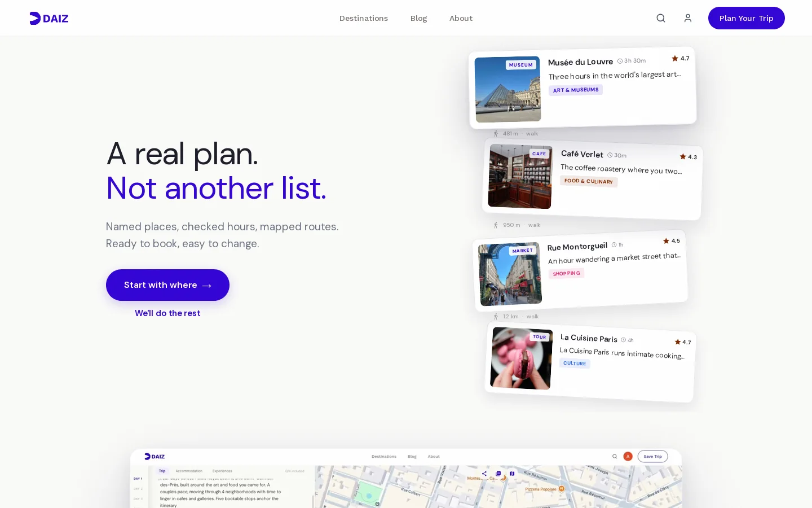Click the search icon in the trip preview header
812x508 pixels.
615,457
